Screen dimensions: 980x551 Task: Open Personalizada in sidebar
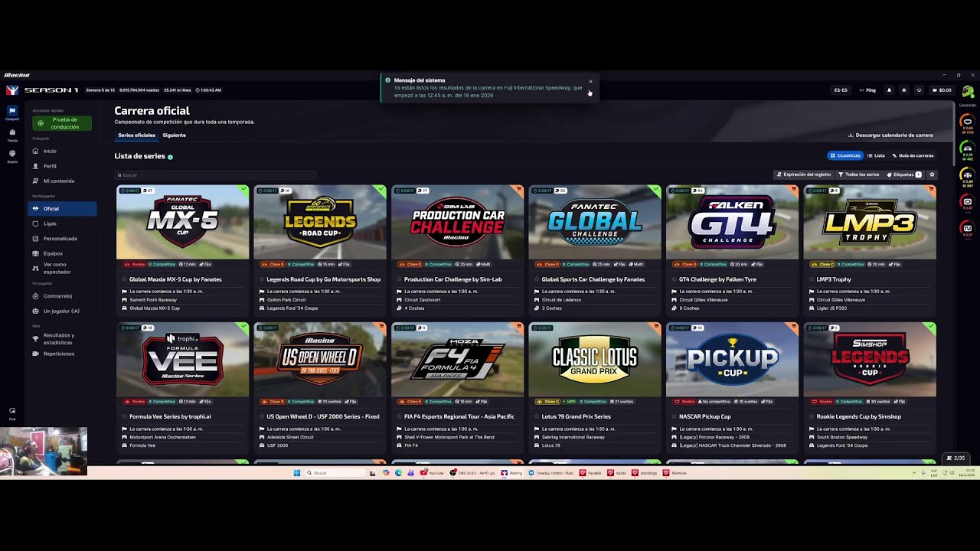point(62,239)
